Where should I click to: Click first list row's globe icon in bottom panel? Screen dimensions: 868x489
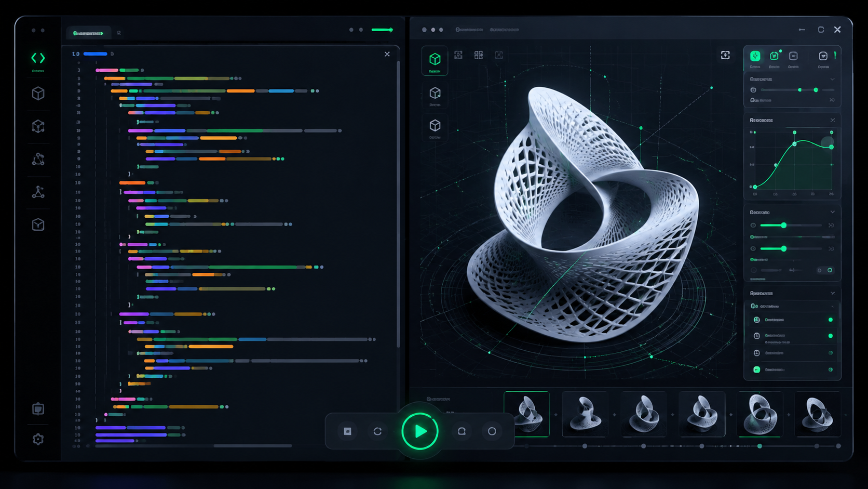click(x=757, y=320)
